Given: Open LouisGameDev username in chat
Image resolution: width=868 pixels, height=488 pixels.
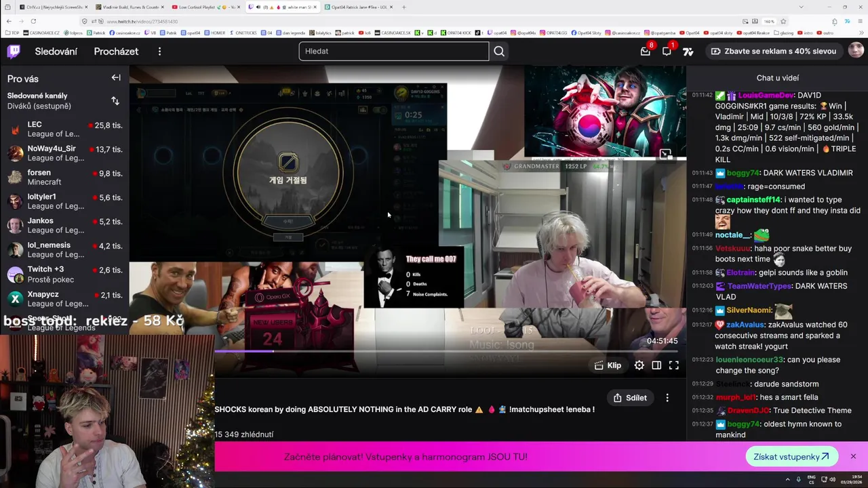Looking at the screenshot, I should [x=765, y=96].
